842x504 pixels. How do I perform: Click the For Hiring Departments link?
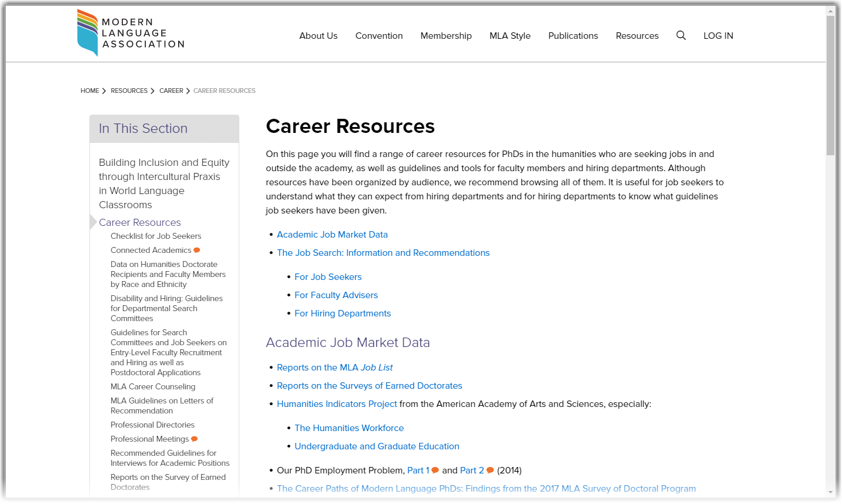pos(343,313)
